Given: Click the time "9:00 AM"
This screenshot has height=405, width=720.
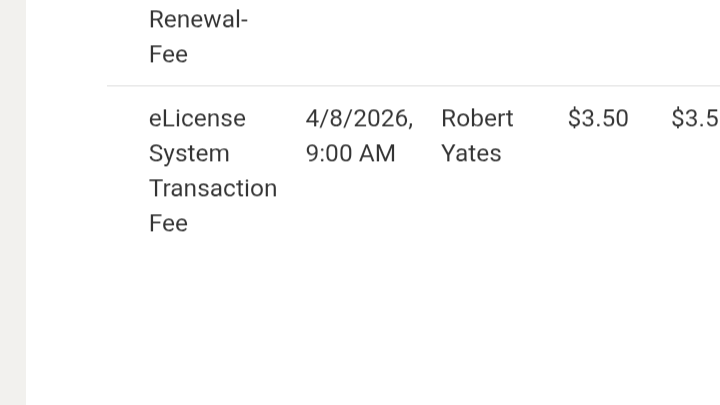Looking at the screenshot, I should tap(350, 153).
